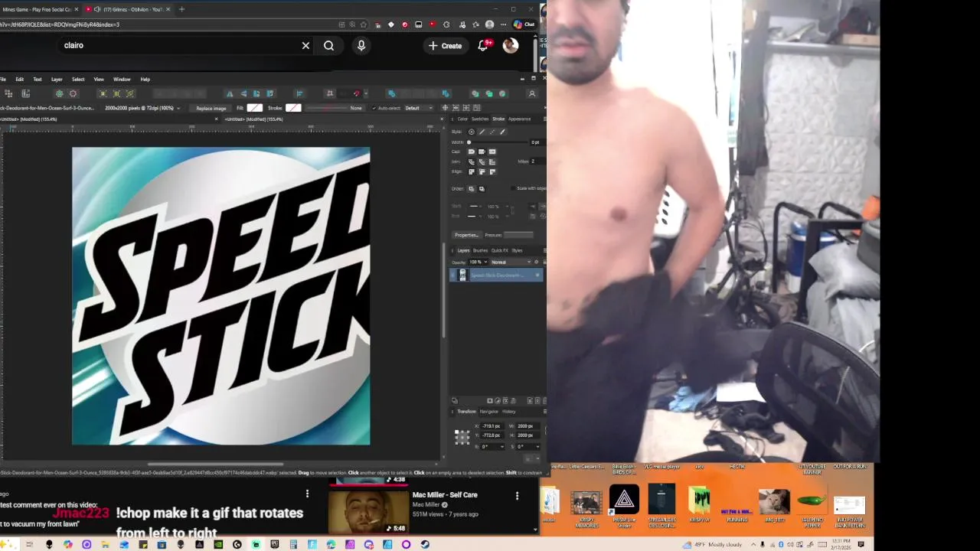The height and width of the screenshot is (551, 980).
Task: Click the transform anchor point grid
Action: click(x=462, y=436)
